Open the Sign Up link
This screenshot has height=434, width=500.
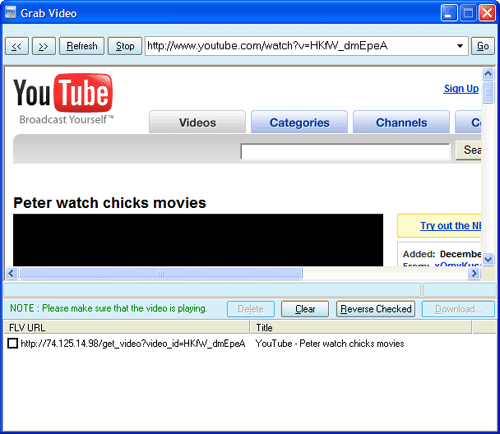point(461,89)
